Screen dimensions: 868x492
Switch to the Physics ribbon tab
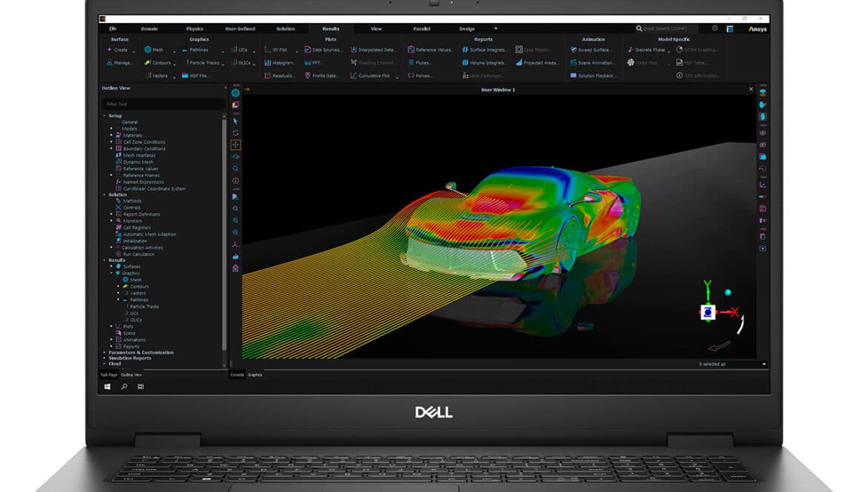tap(195, 29)
